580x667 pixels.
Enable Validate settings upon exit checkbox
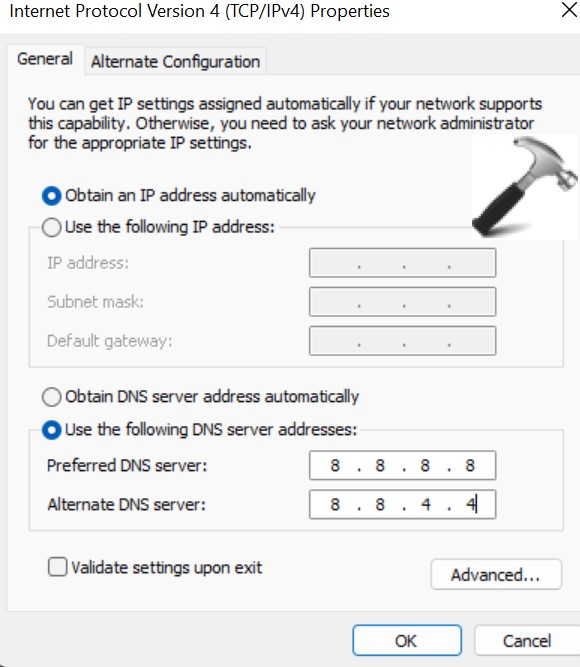point(57,567)
